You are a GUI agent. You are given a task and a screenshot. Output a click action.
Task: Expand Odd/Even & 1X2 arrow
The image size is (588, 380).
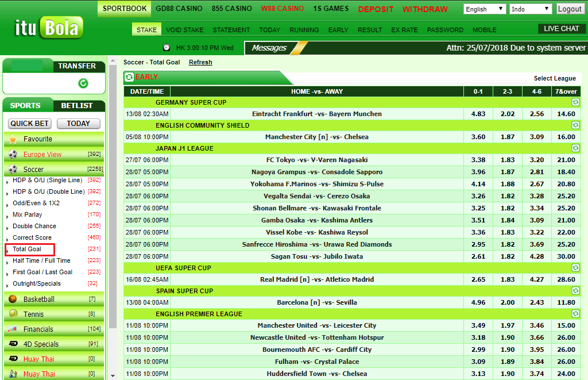point(7,205)
